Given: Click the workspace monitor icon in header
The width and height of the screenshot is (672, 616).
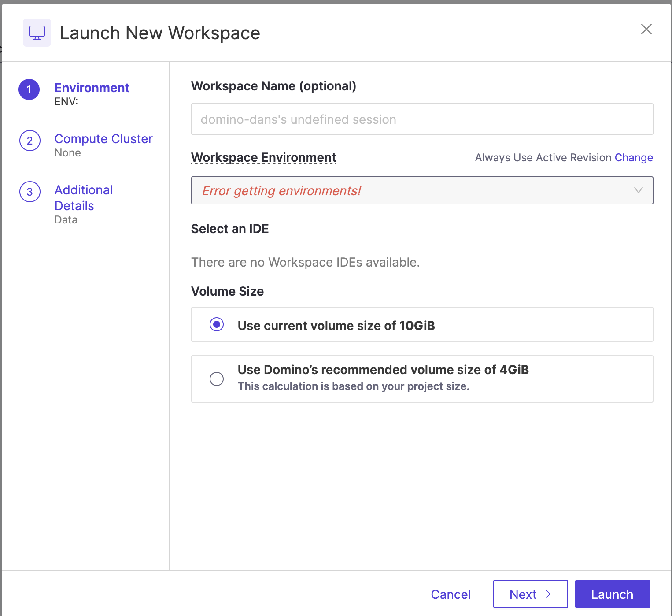Looking at the screenshot, I should click(37, 33).
